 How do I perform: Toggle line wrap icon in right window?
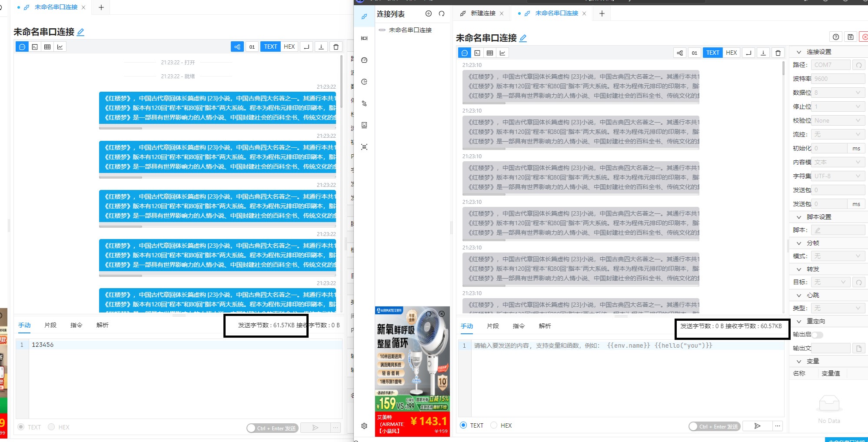click(748, 53)
